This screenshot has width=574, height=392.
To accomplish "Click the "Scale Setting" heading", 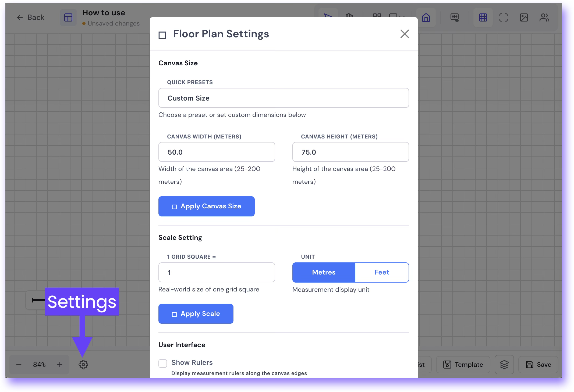I will click(180, 237).
